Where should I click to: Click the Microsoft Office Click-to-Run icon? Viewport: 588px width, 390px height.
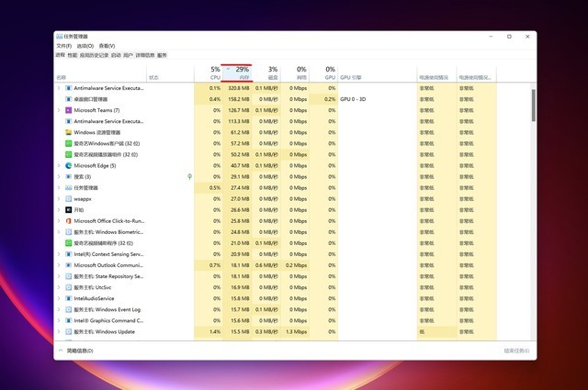(68, 221)
